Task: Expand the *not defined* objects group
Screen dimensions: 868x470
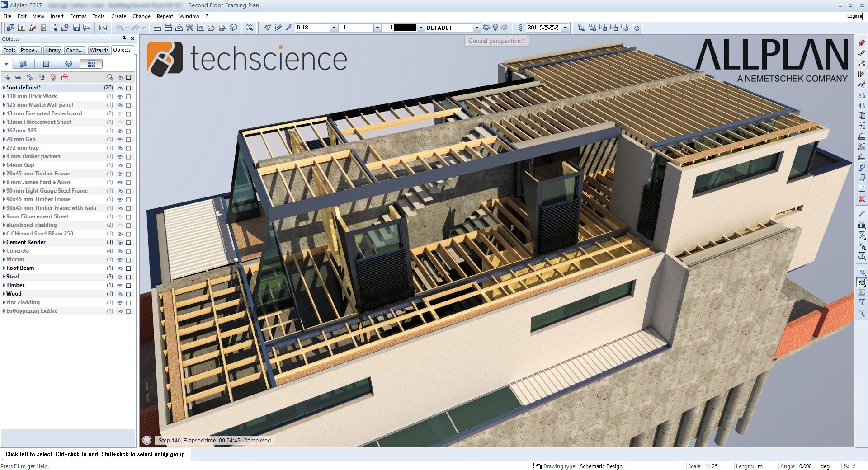Action: (4, 87)
